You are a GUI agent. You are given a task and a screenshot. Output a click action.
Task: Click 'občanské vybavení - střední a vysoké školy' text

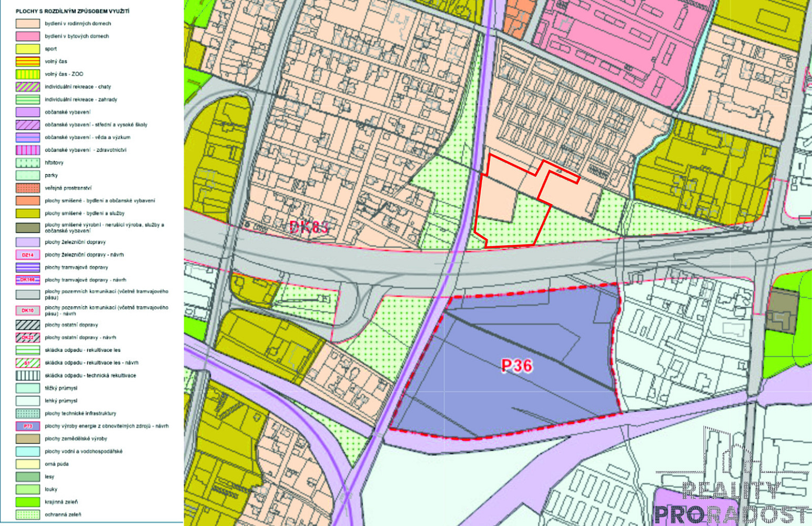point(96,125)
